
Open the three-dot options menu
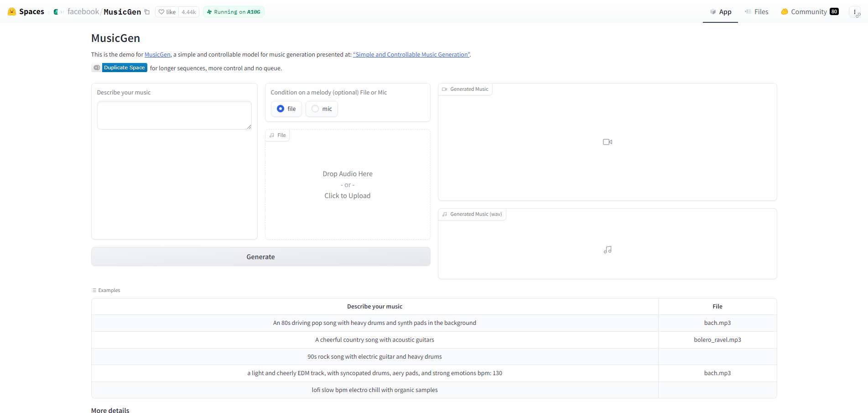[854, 12]
